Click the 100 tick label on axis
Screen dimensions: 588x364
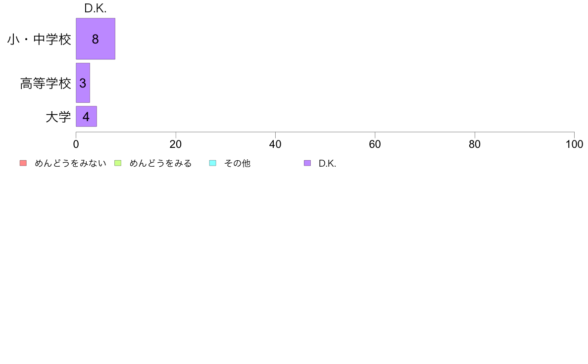574,144
